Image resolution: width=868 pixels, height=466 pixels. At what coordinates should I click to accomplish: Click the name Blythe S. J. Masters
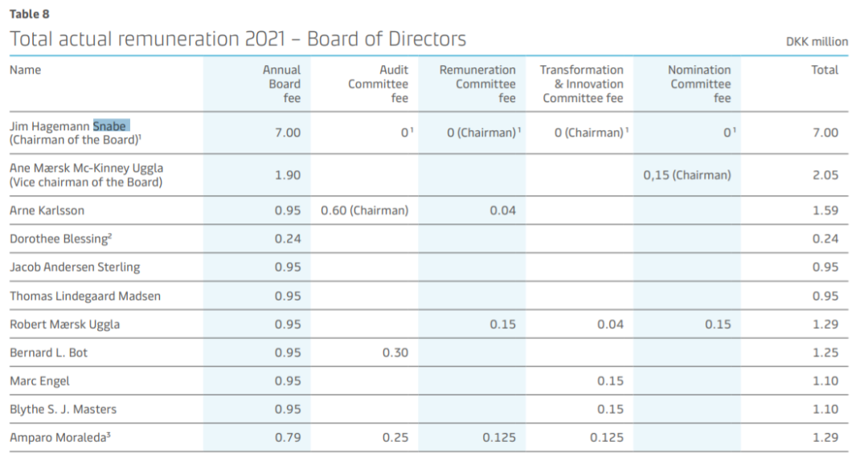coord(63,409)
